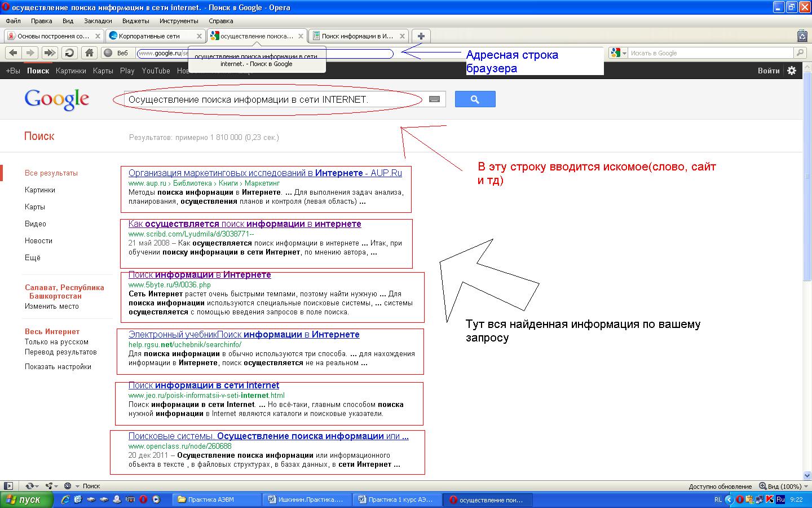
Task: Open the Закладки menu
Action: coord(98,21)
